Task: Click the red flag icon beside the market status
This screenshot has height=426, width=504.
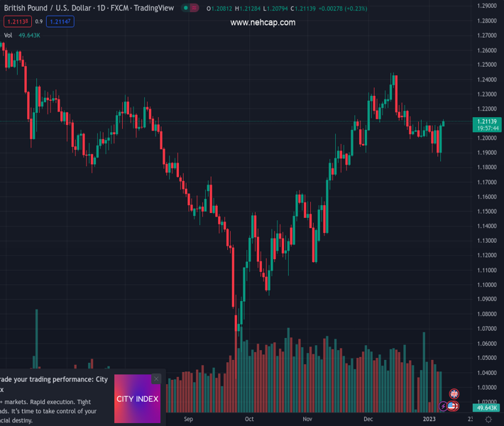Action: (195, 8)
